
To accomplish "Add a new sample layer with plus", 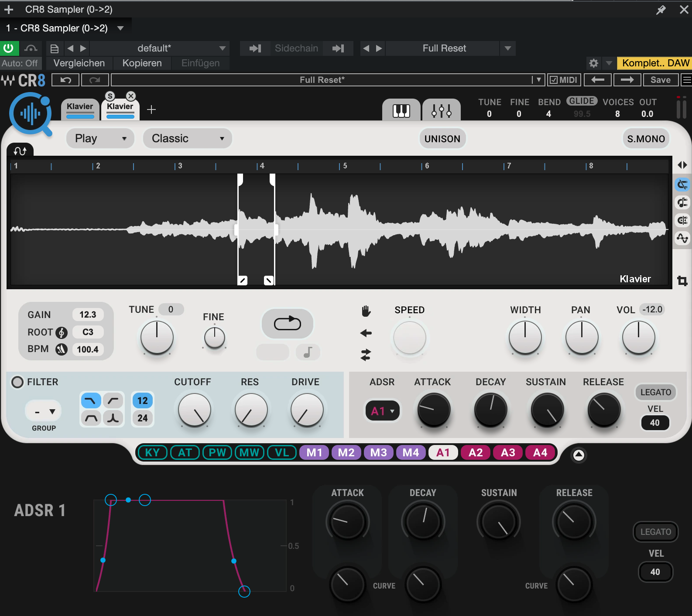I will tap(151, 110).
